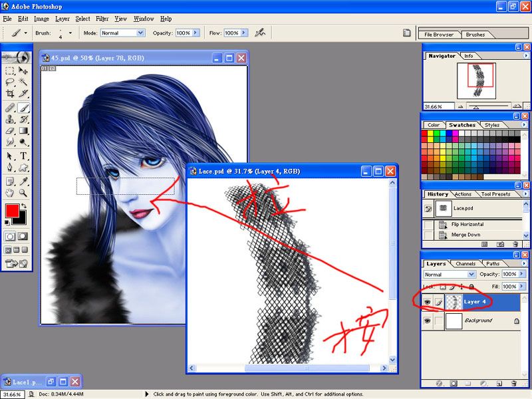Select the Type tool
Image resolution: width=532 pixels, height=399 pixels.
(x=23, y=156)
